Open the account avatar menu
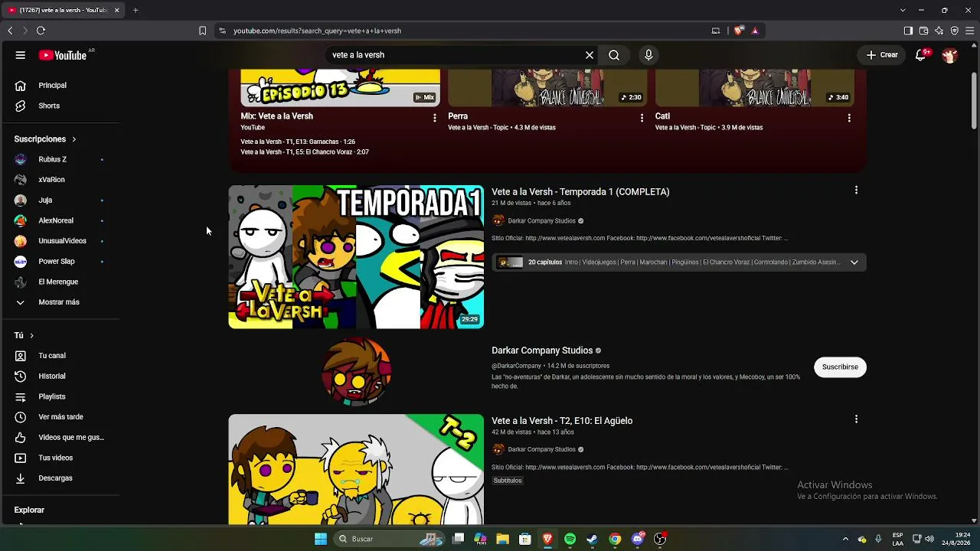The image size is (980, 551). [x=949, y=55]
